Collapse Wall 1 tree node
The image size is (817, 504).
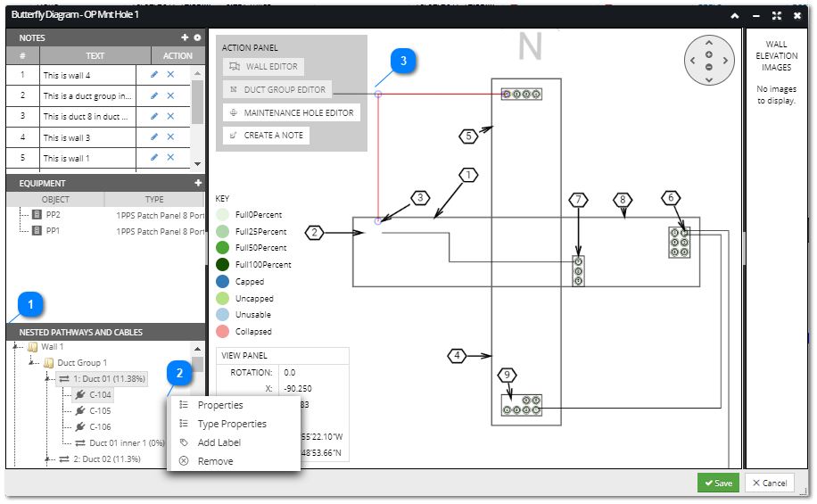coord(16,346)
